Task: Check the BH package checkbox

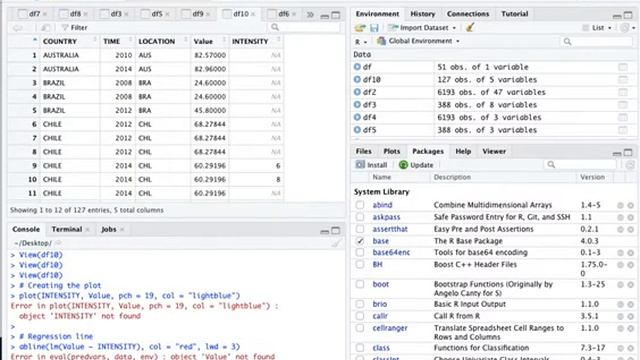Action: pyautogui.click(x=360, y=264)
